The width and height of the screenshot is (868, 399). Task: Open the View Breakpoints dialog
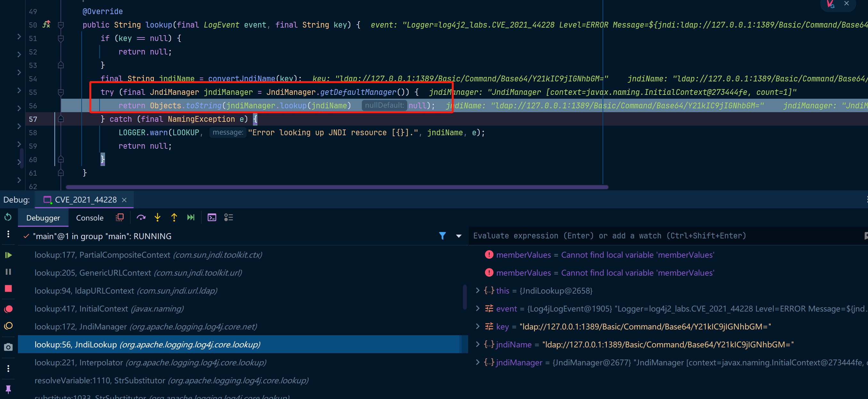coord(8,309)
